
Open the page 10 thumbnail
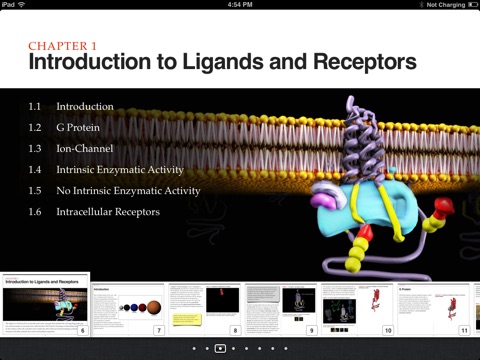click(357, 309)
